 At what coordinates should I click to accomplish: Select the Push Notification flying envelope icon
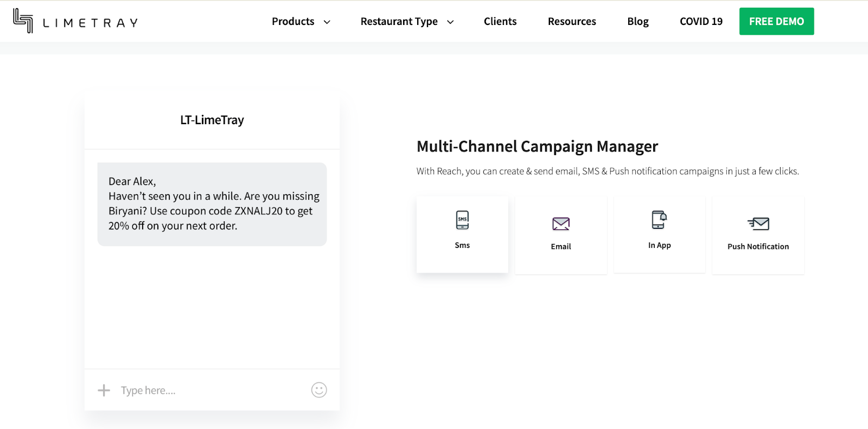click(x=758, y=223)
